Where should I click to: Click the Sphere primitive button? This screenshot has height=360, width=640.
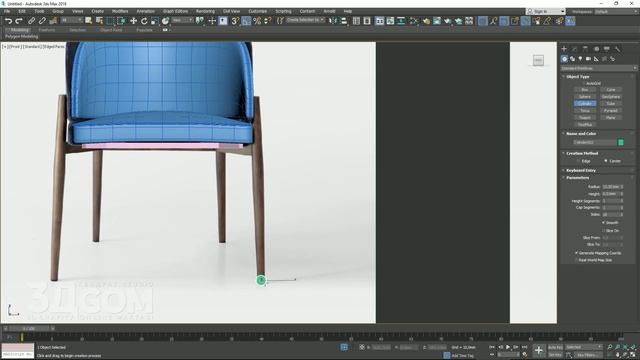click(585, 97)
